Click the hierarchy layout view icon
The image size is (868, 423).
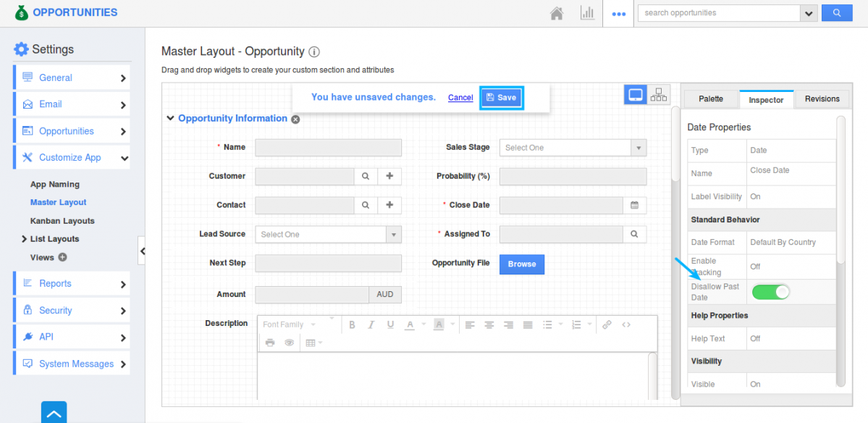659,95
